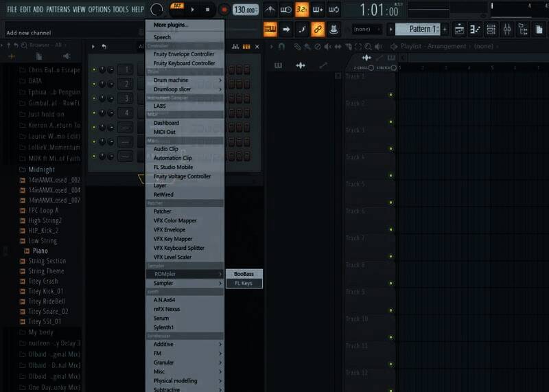
Task: Toggle the Browser view icon
Action: coord(523,30)
